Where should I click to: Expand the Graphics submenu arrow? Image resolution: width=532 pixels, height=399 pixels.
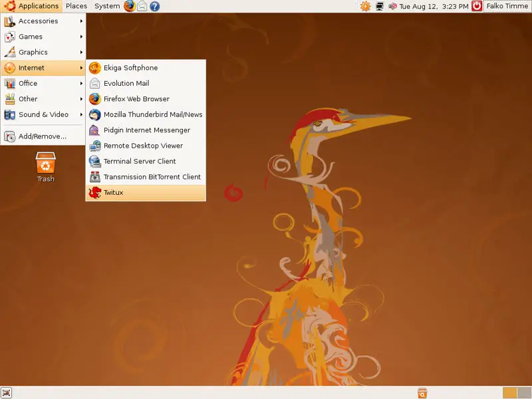pos(81,53)
